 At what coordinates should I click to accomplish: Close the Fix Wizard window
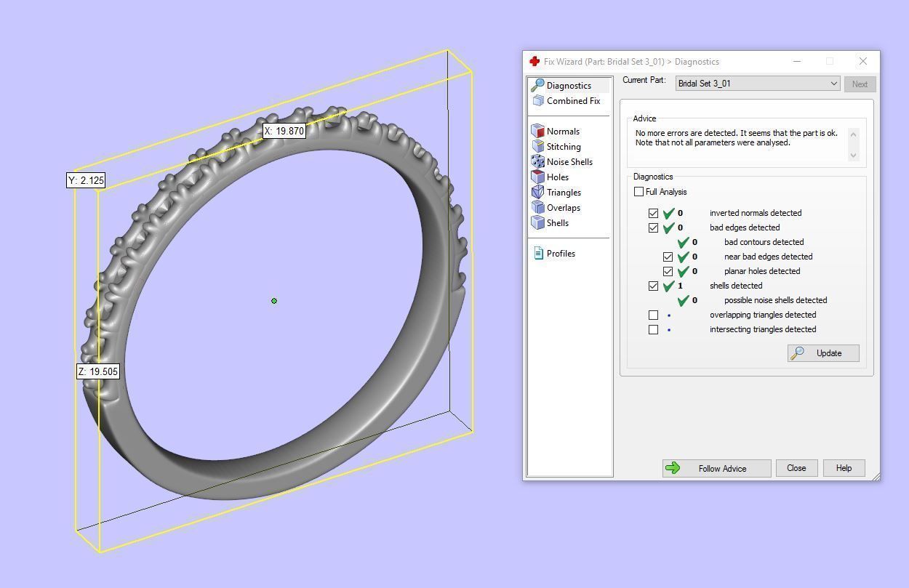point(862,62)
